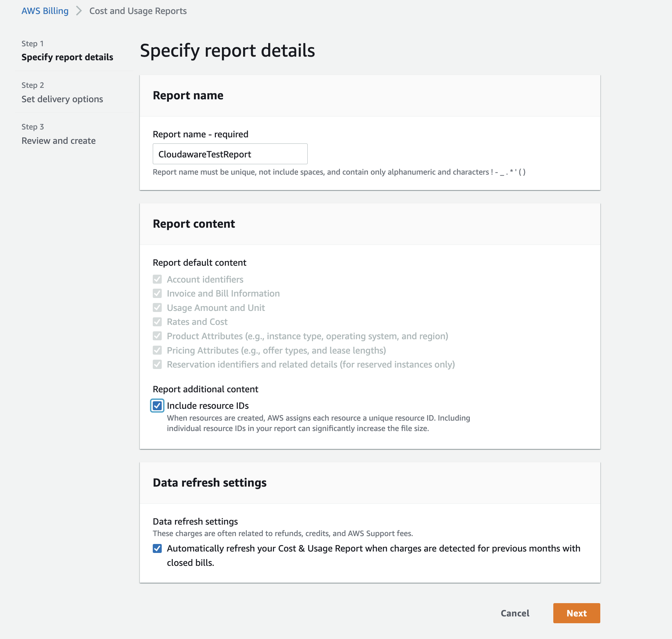
Task: Disable automatic refresh of Cost & Usage Report
Action: coord(157,548)
